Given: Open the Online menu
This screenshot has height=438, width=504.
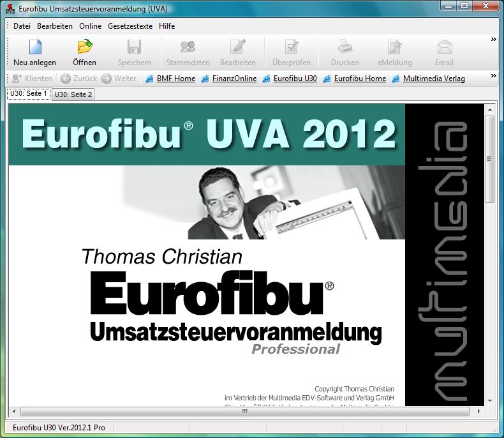Looking at the screenshot, I should point(91,26).
